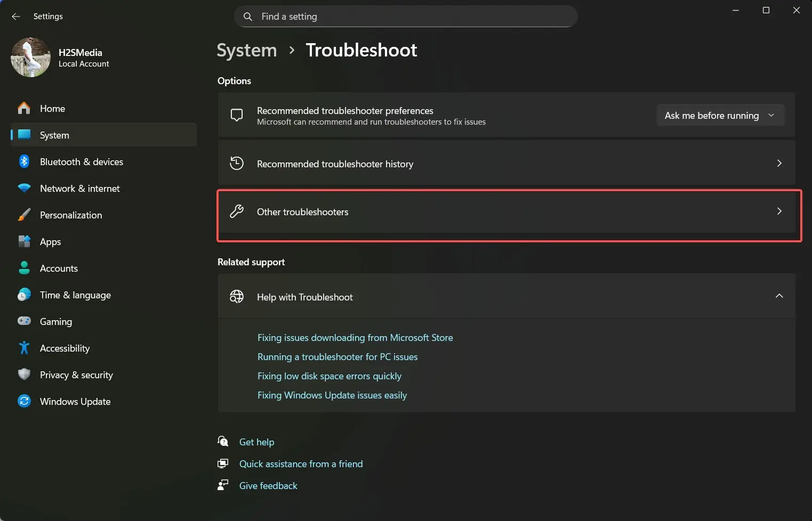
Task: Click the Apps icon in sidebar
Action: [24, 241]
